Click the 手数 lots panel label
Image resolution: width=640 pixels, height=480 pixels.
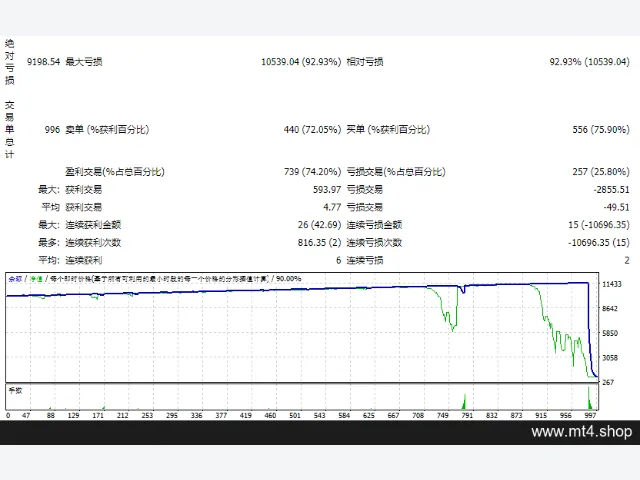click(x=15, y=391)
